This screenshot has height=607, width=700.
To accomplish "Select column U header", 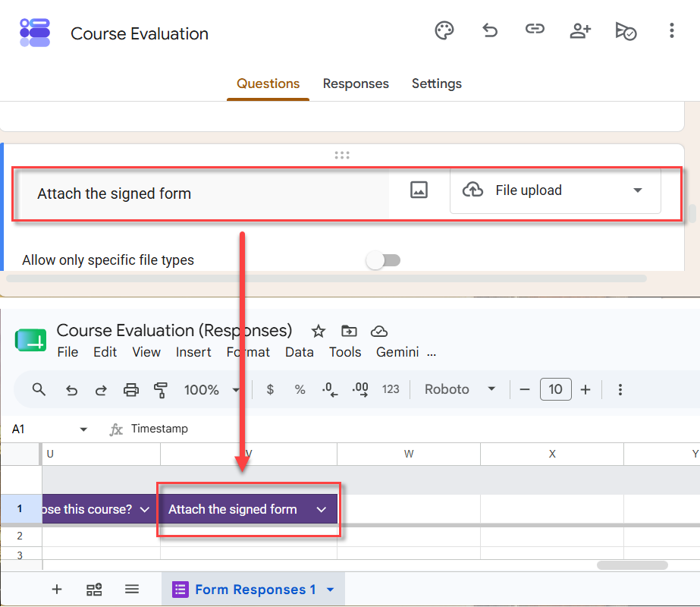I will click(x=102, y=454).
